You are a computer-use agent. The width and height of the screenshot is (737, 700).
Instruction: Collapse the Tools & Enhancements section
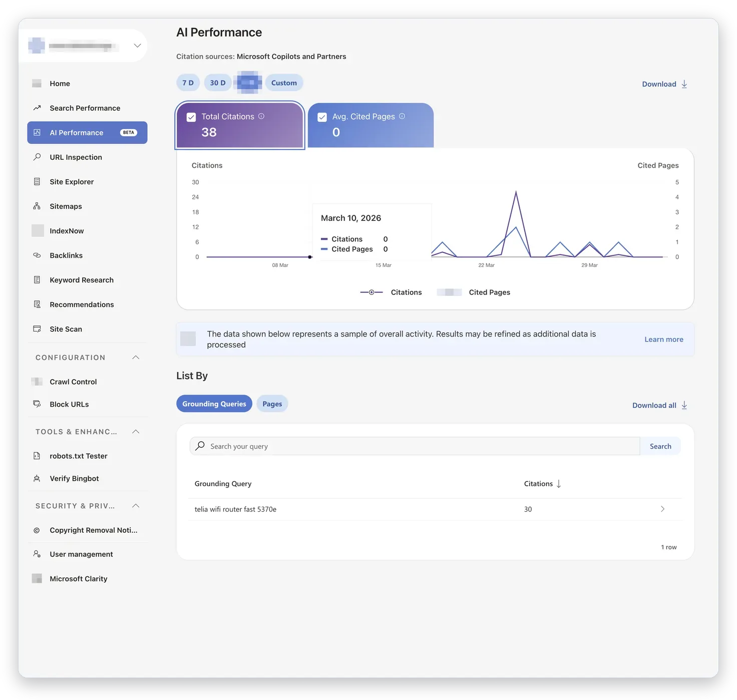(136, 431)
